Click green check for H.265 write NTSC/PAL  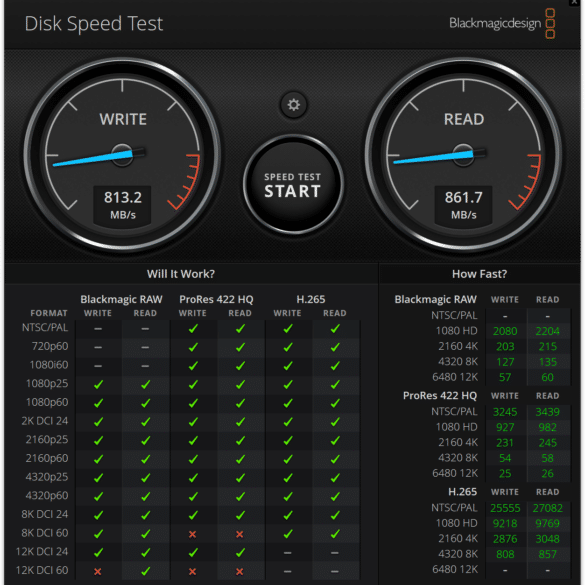coord(288,328)
